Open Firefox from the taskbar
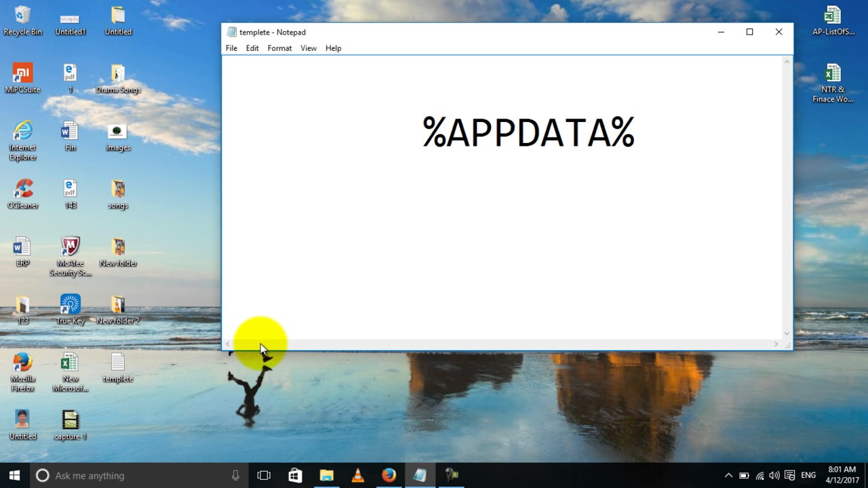The image size is (868, 488). pos(389,475)
